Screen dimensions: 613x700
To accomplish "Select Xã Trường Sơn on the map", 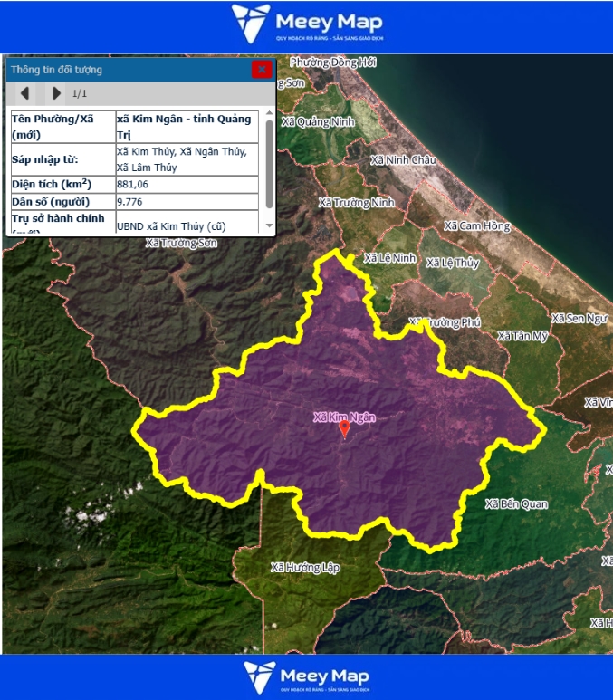I will click(181, 243).
